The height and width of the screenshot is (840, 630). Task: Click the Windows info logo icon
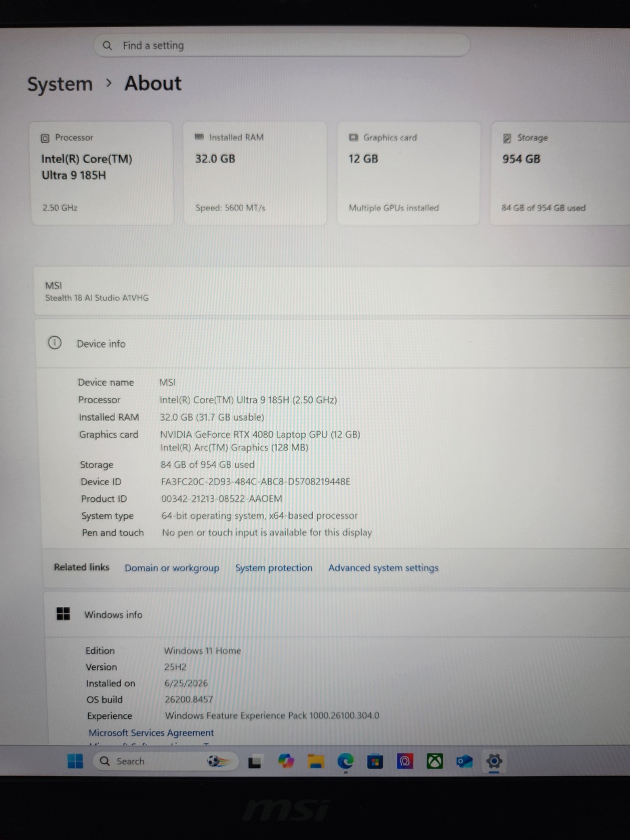(x=63, y=613)
